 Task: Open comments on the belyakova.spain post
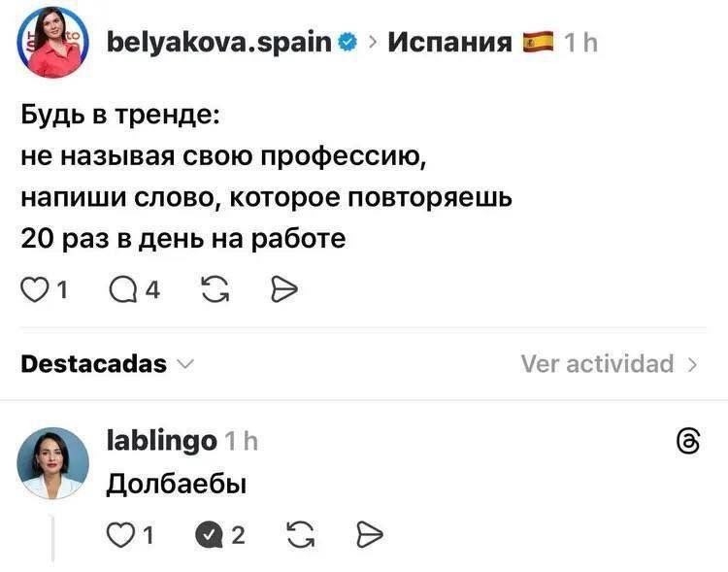pos(125,287)
